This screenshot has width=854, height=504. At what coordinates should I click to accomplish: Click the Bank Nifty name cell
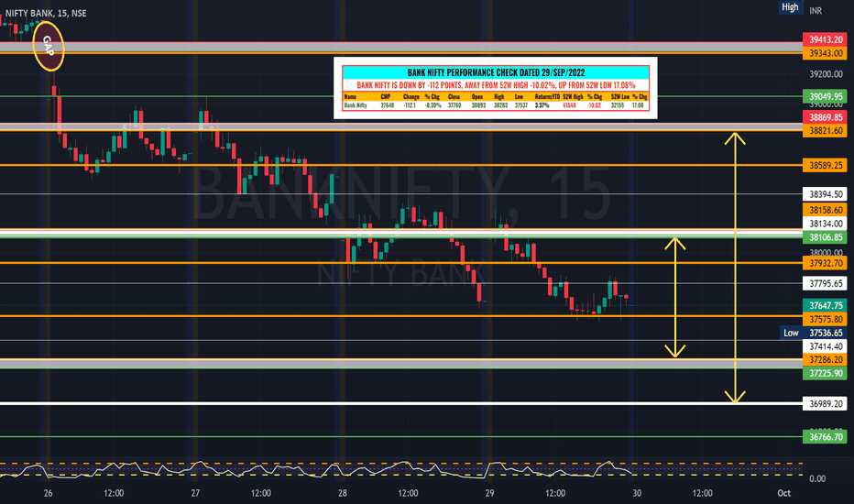click(356, 105)
